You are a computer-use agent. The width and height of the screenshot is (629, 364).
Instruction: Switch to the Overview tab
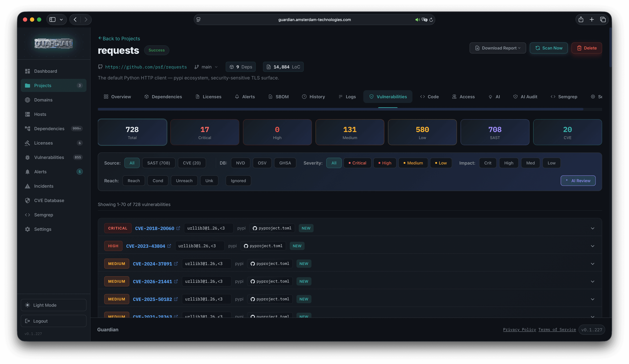(x=117, y=97)
